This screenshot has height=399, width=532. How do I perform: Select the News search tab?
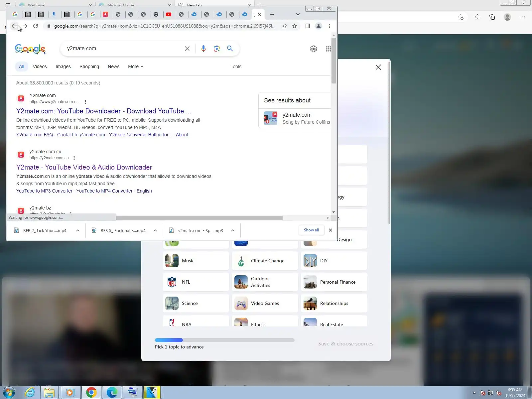(x=113, y=66)
